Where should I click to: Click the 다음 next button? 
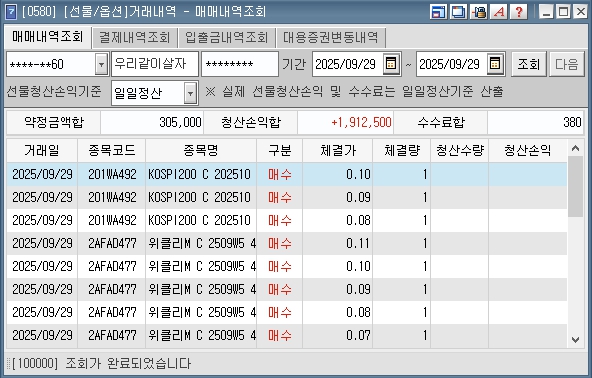pos(567,64)
